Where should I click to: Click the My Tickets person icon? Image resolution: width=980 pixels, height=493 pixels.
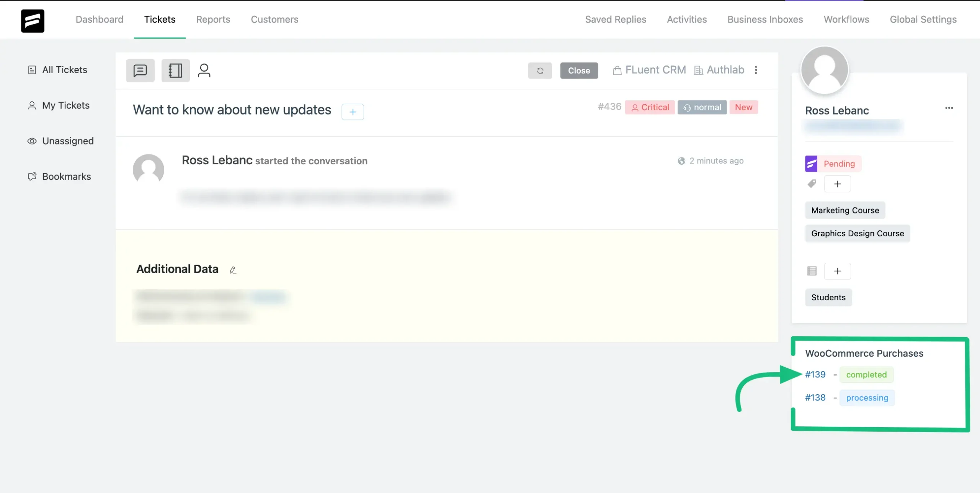point(32,105)
